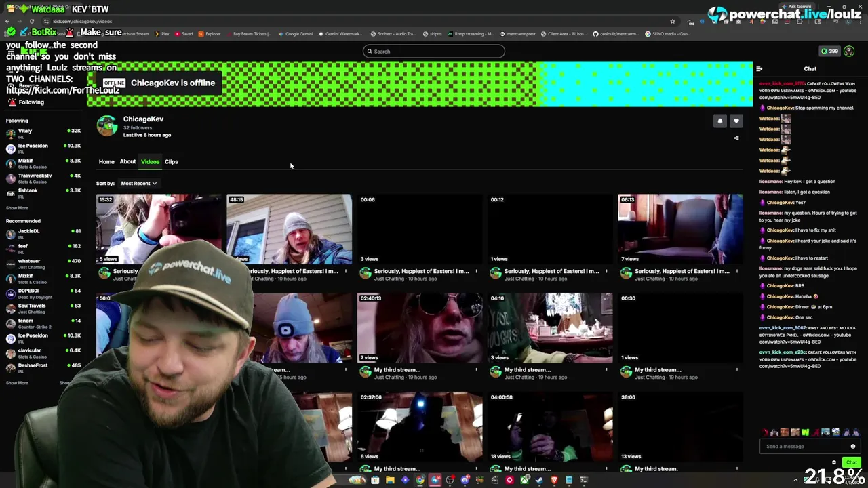This screenshot has width=868, height=488.
Task: Open JackieDL in Recommended list
Action: [x=43, y=234]
